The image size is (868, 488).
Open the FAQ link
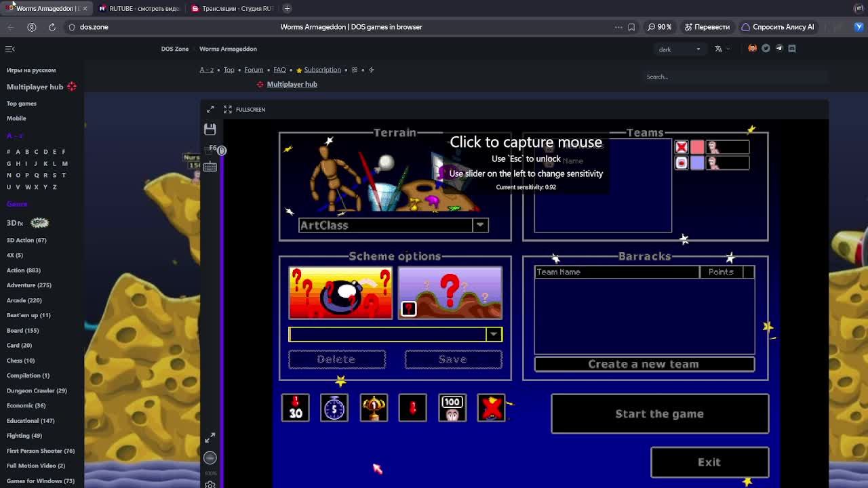coord(279,70)
